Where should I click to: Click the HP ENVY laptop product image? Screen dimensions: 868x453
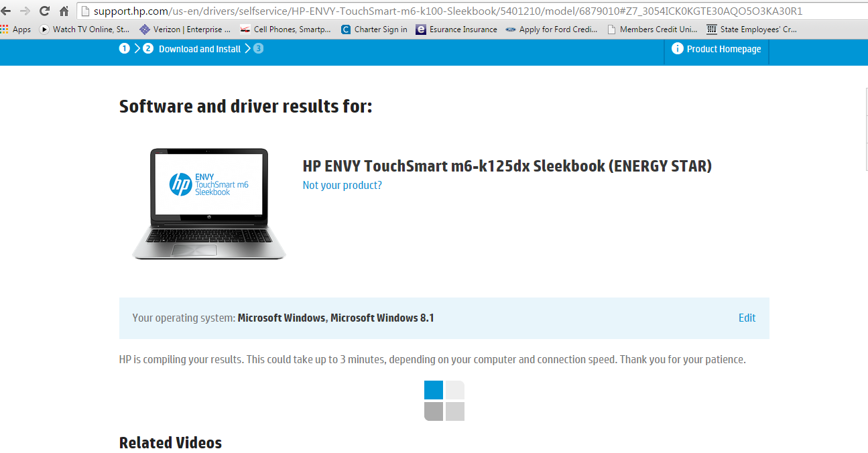tap(209, 204)
